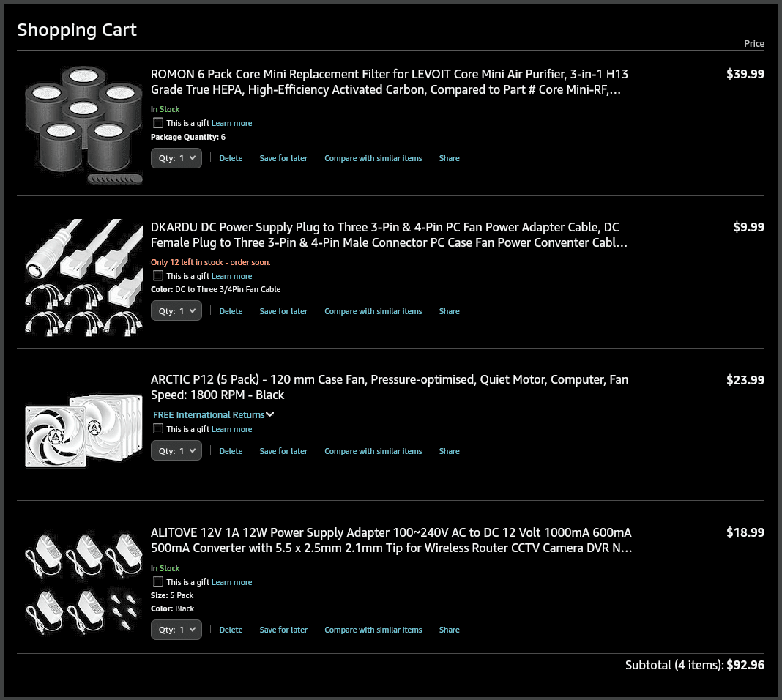Click 'Color: DC to Three 3/4Pin Fan Cable'
The height and width of the screenshot is (700, 782).
pyautogui.click(x=215, y=290)
